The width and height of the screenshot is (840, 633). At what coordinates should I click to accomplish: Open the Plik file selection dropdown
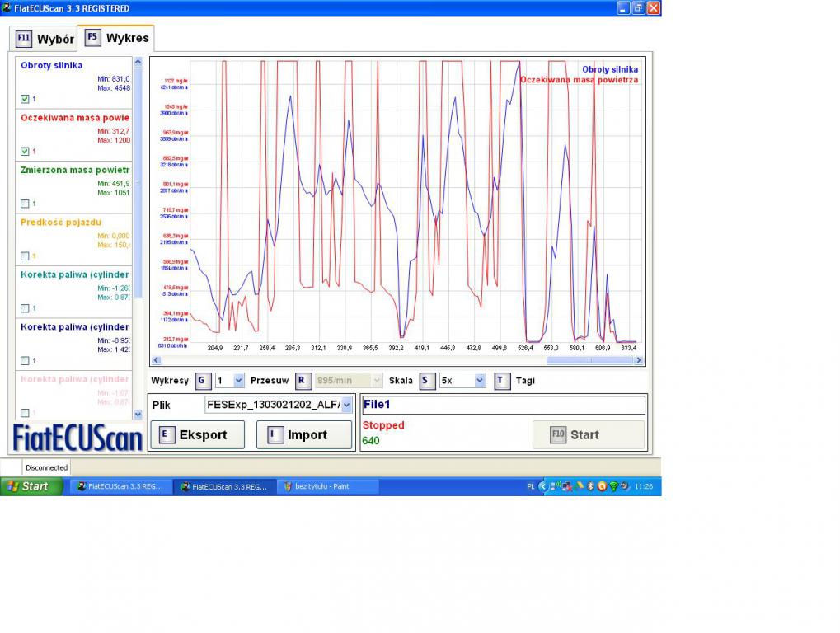(x=346, y=405)
